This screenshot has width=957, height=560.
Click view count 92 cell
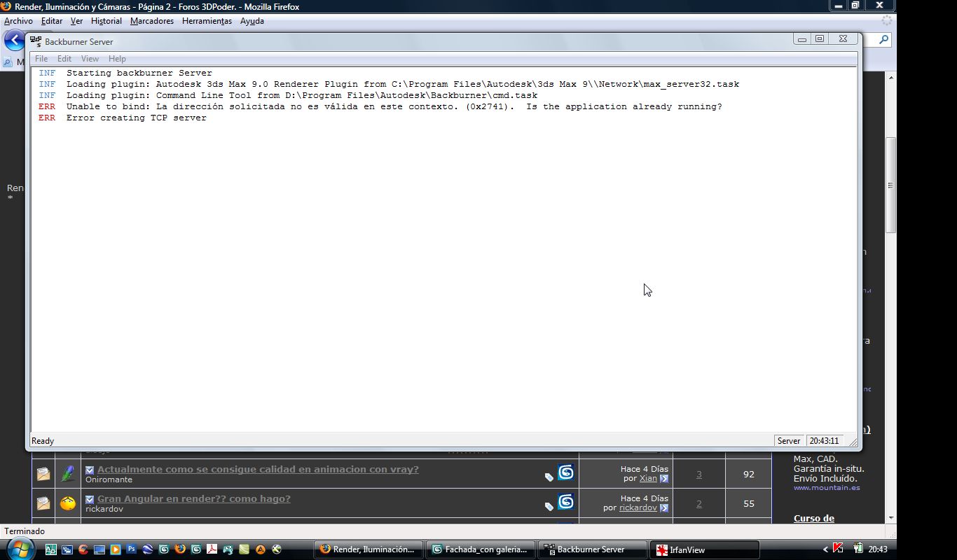pos(748,474)
